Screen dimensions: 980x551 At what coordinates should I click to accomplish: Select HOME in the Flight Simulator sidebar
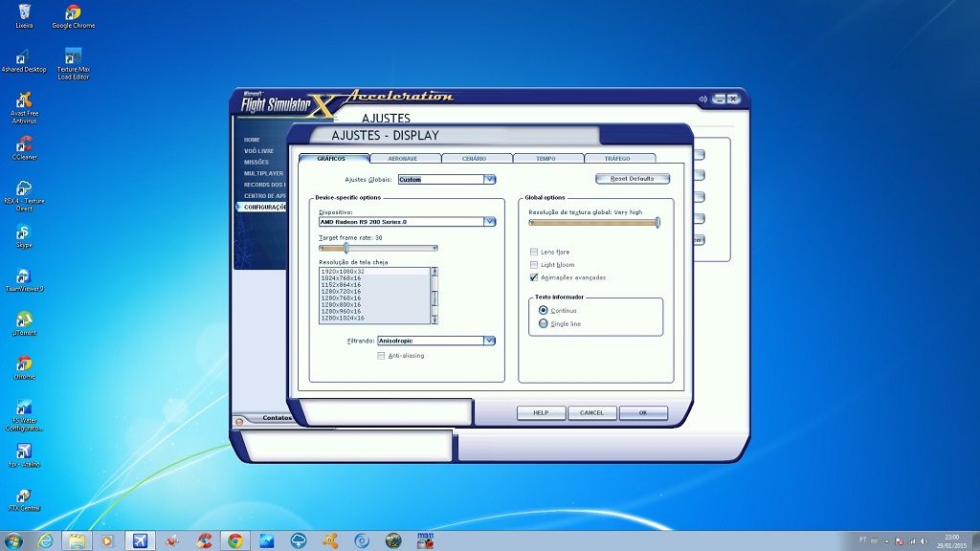point(252,140)
